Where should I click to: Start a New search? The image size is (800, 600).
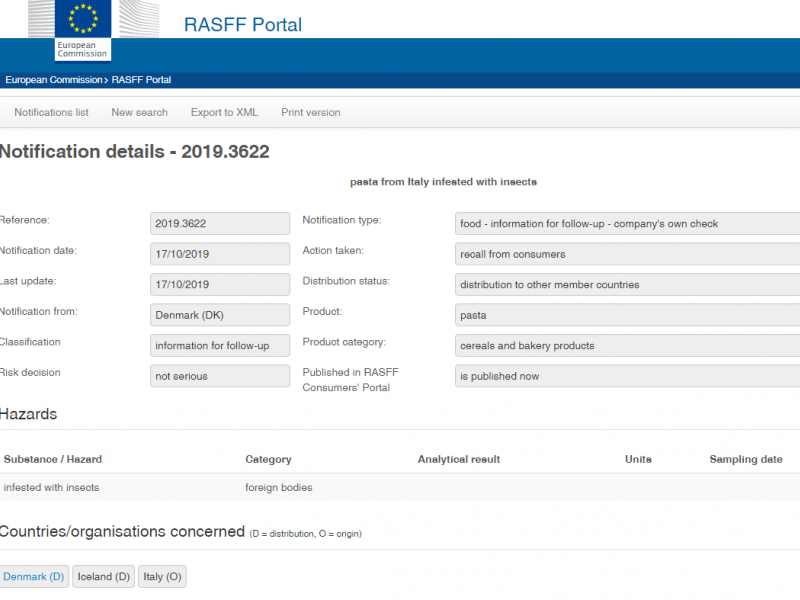(x=139, y=112)
